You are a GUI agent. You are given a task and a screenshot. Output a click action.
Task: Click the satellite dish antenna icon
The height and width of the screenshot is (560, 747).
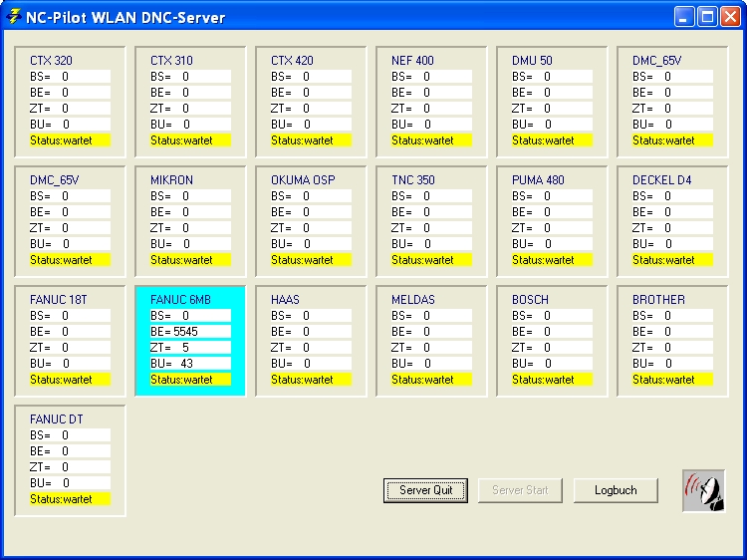(x=703, y=490)
